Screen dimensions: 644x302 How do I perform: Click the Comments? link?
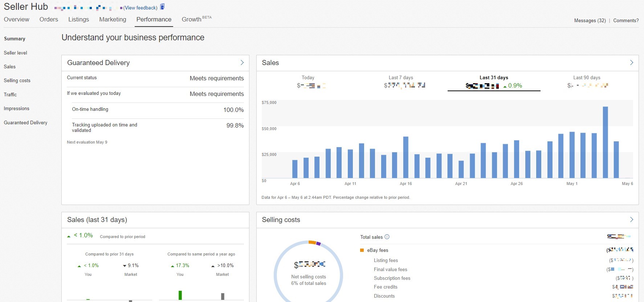point(626,21)
